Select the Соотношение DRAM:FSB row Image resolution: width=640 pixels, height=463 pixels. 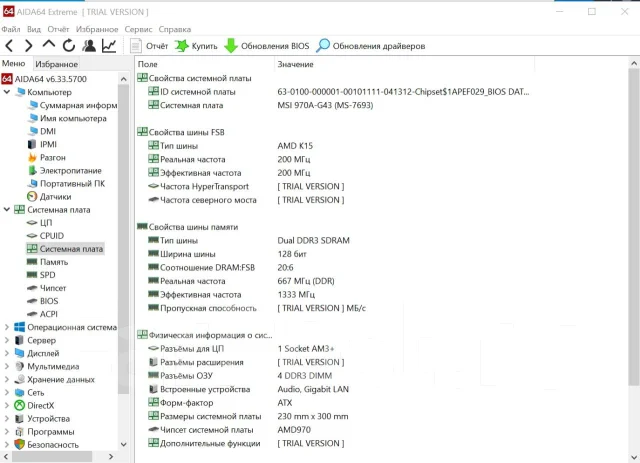pyautogui.click(x=221, y=267)
